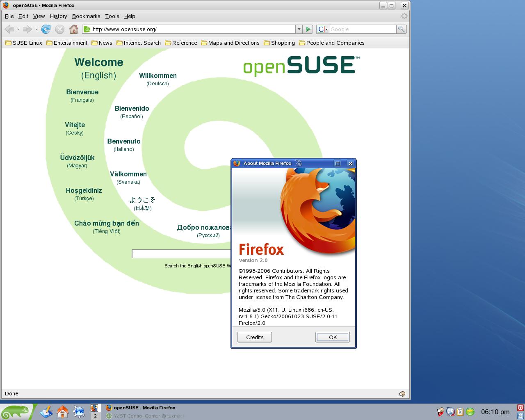The height and width of the screenshot is (420, 525).
Task: Open the Help menu
Action: pyautogui.click(x=130, y=16)
